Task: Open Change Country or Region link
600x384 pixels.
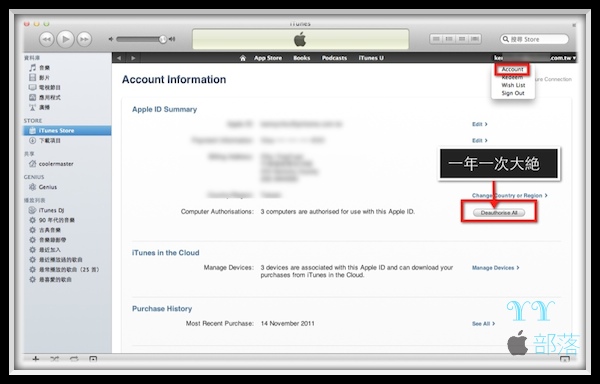Action: coord(509,195)
